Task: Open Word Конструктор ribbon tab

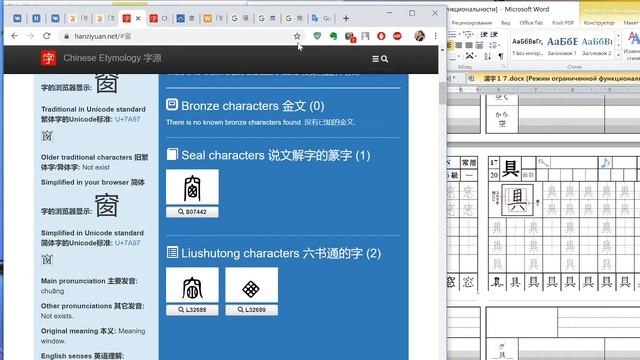Action: [599, 23]
